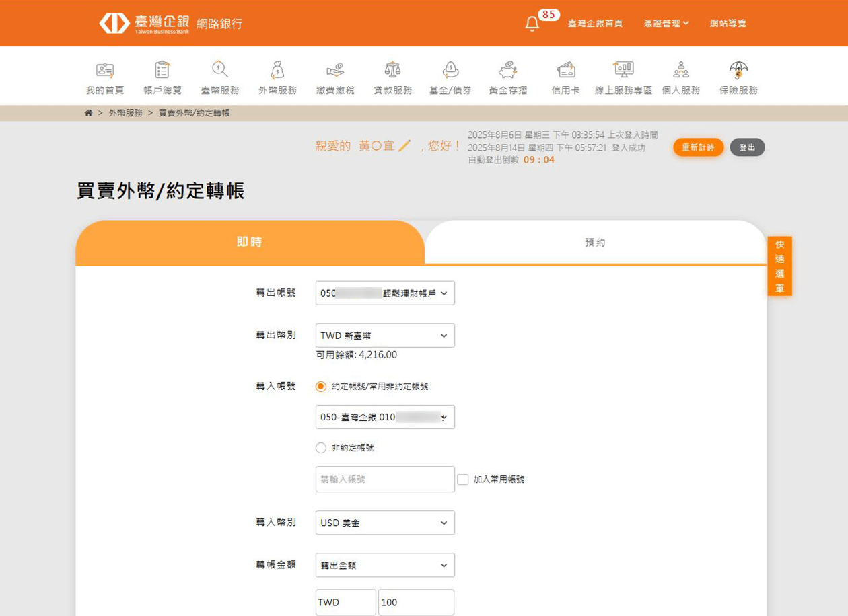Viewport: 848px width, 616px height.
Task: Click the 登出 logout button
Action: click(x=747, y=147)
